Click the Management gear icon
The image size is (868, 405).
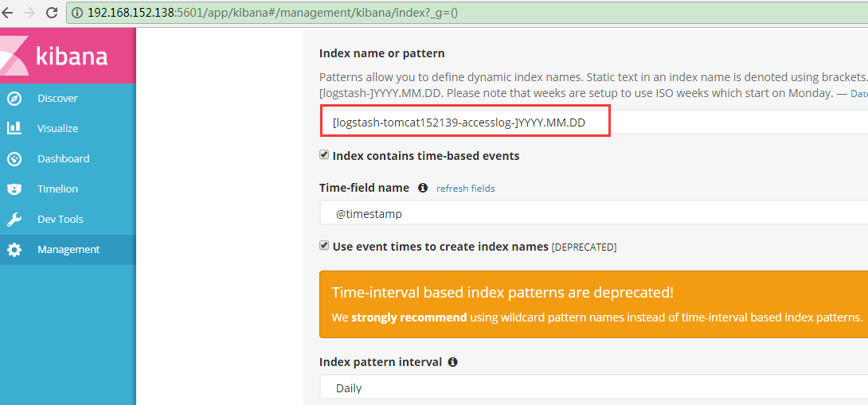coord(14,250)
